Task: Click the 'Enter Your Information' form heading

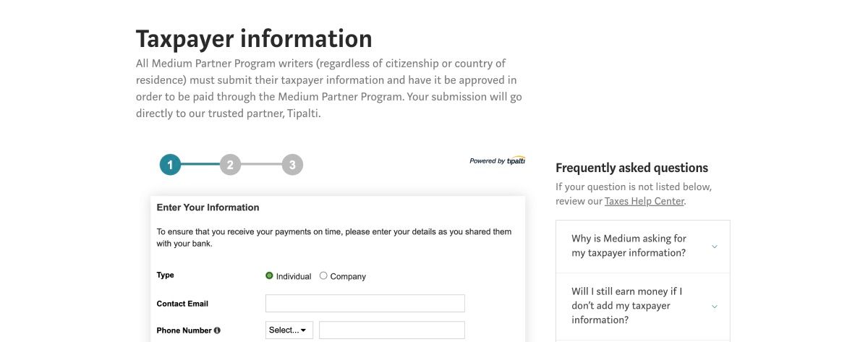Action: pyautogui.click(x=208, y=208)
